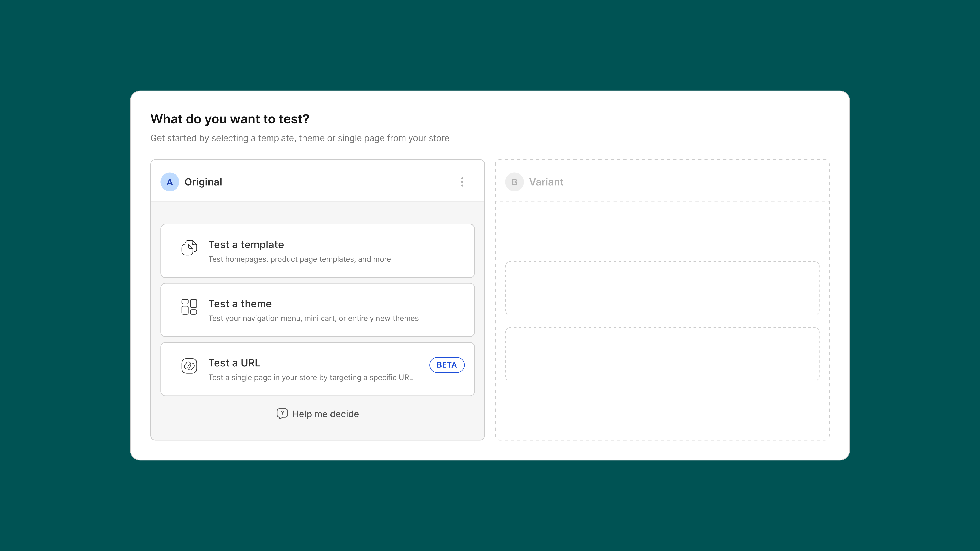Click the BETA badge on URL test
The width and height of the screenshot is (980, 551).
click(447, 365)
